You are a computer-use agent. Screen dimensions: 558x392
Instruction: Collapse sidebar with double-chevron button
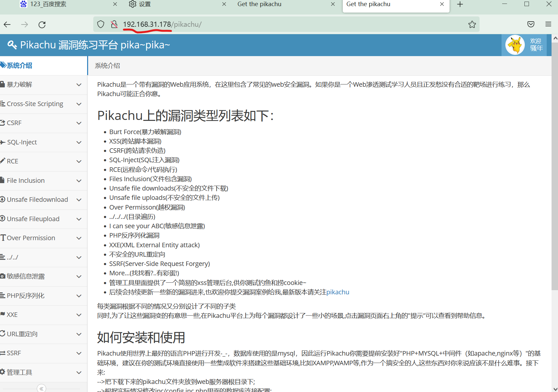(42, 388)
